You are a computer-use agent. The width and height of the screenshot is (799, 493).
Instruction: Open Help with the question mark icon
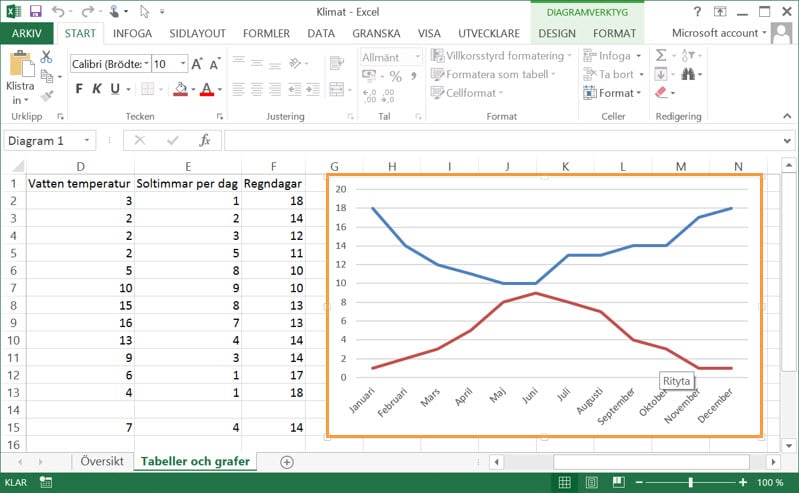click(x=697, y=12)
